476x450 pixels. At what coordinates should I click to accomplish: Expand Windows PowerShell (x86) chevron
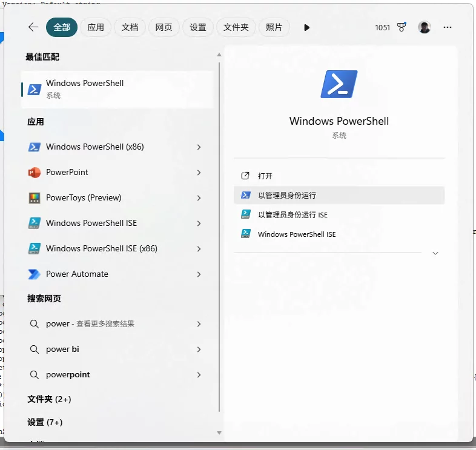[199, 147]
